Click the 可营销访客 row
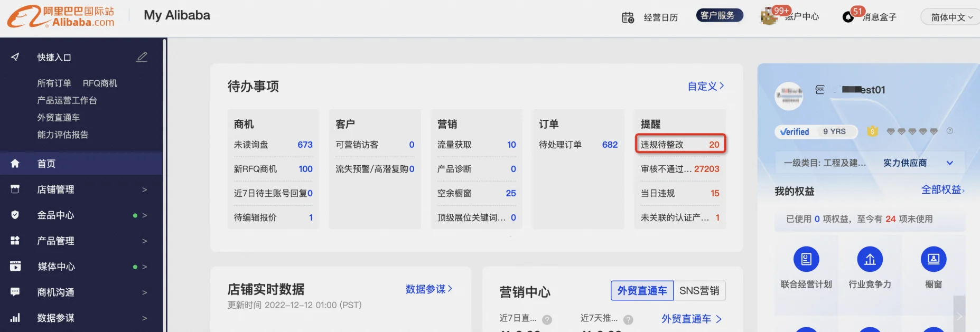980x332 pixels. [x=375, y=145]
